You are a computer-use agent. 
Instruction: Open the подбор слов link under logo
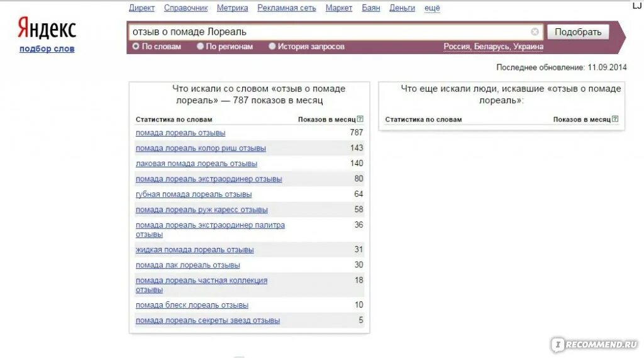click(47, 48)
